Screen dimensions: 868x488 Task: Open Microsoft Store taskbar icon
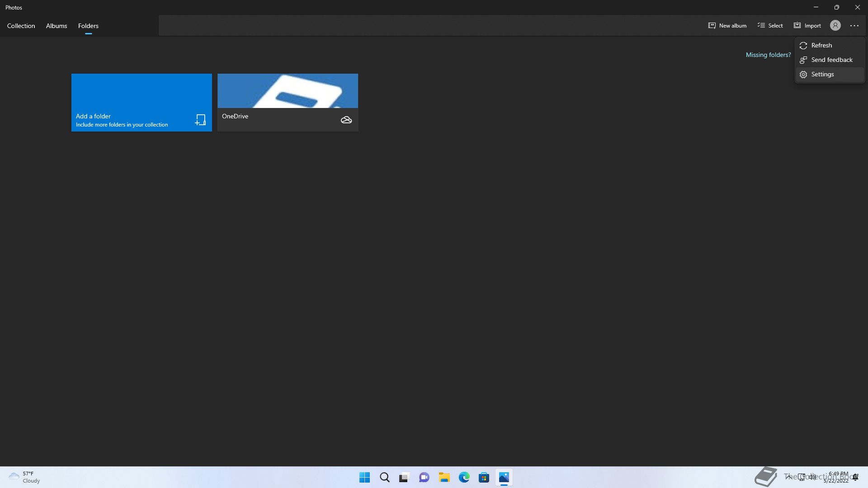(x=484, y=478)
